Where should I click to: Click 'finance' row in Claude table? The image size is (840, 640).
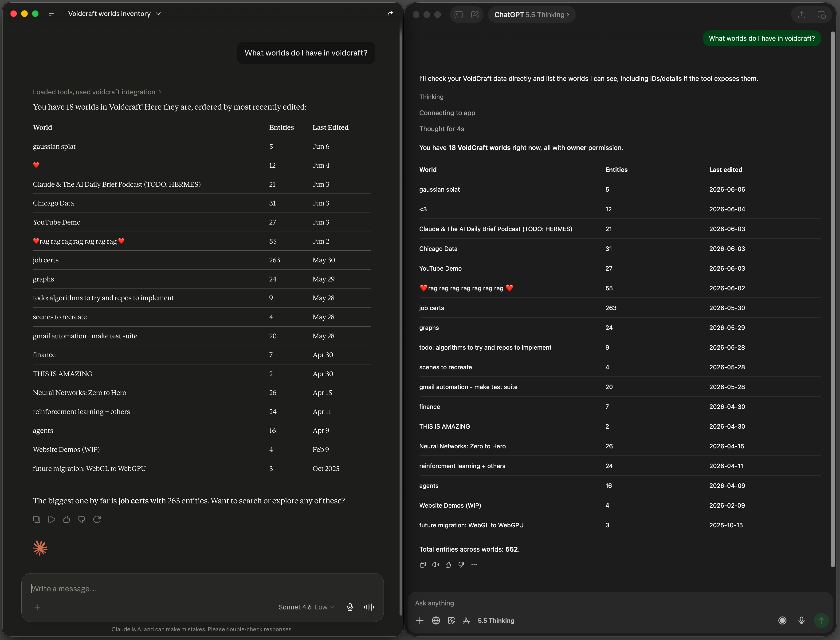(x=202, y=355)
